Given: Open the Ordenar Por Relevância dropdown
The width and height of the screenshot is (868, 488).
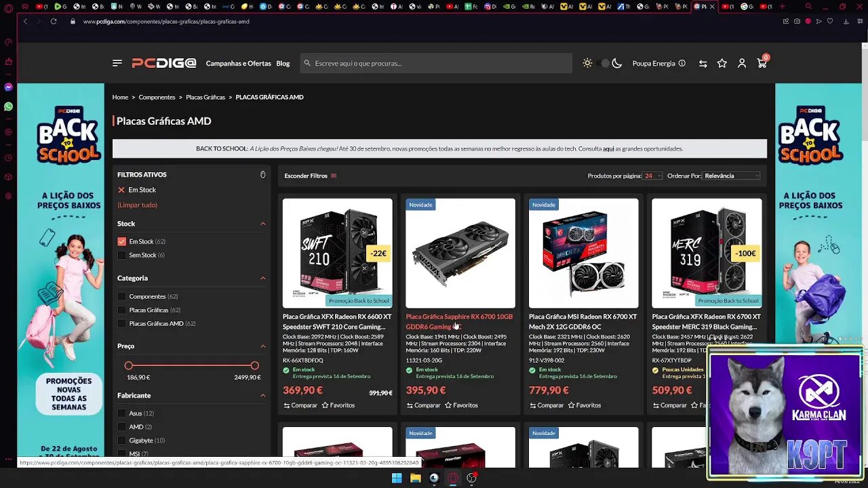Looking at the screenshot, I should coord(732,176).
